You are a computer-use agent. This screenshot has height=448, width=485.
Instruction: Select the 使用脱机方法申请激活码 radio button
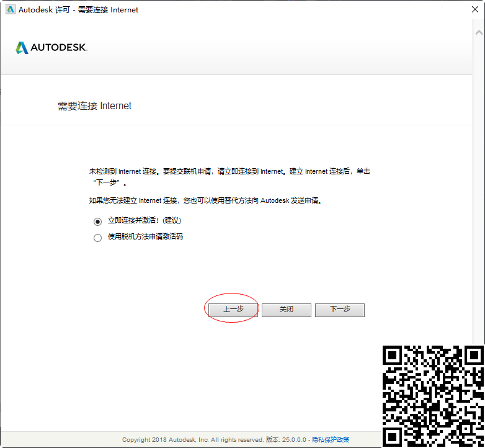tap(97, 238)
